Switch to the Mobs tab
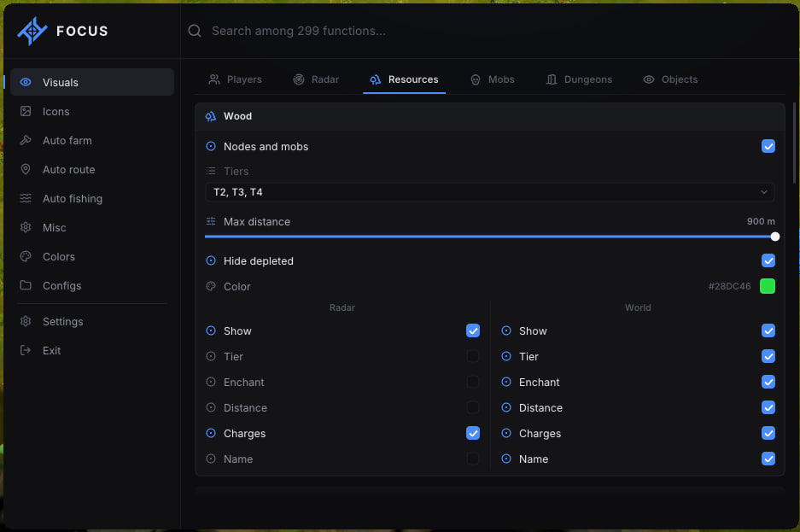 pyautogui.click(x=492, y=79)
